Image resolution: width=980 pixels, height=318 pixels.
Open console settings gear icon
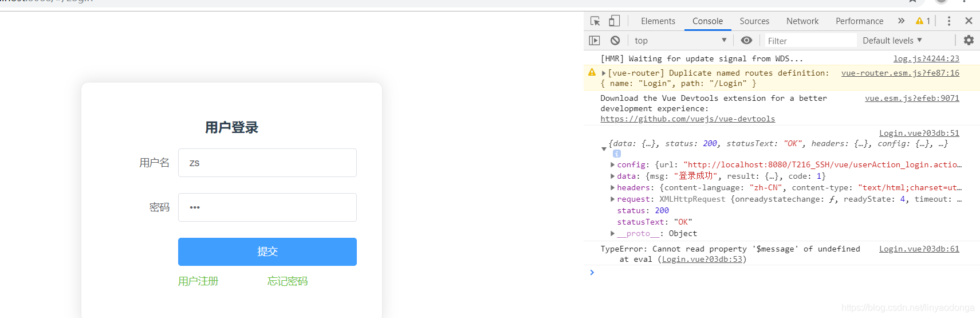969,40
